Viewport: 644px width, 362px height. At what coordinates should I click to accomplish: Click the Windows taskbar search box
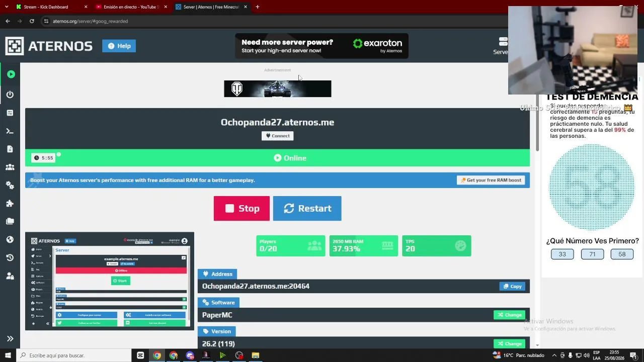(x=74, y=355)
